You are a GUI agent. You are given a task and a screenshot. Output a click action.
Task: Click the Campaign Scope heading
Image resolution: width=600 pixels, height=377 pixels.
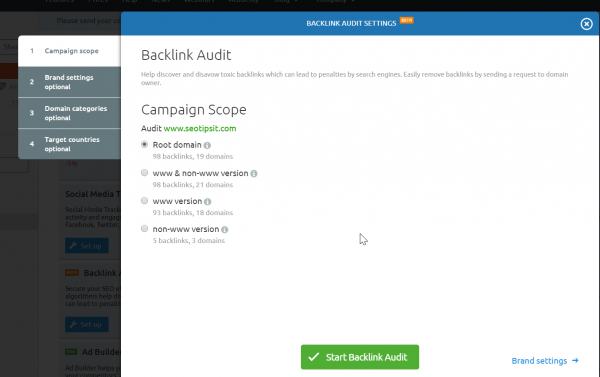click(194, 110)
